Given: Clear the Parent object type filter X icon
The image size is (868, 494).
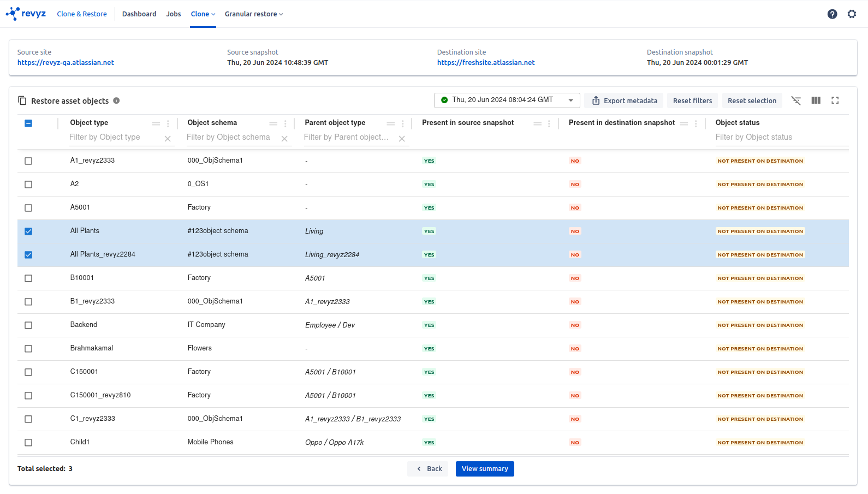Looking at the screenshot, I should [402, 139].
